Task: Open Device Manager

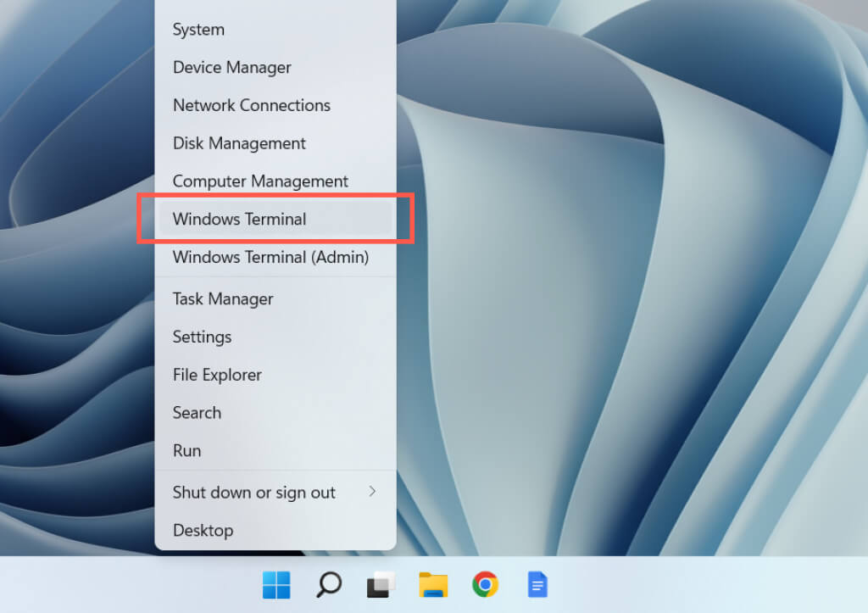Action: tap(275, 68)
